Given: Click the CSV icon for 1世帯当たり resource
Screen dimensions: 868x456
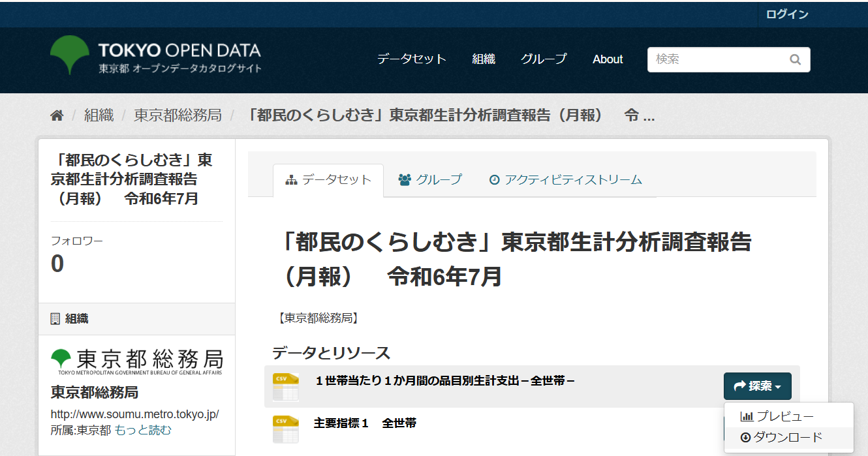Looking at the screenshot, I should point(286,387).
